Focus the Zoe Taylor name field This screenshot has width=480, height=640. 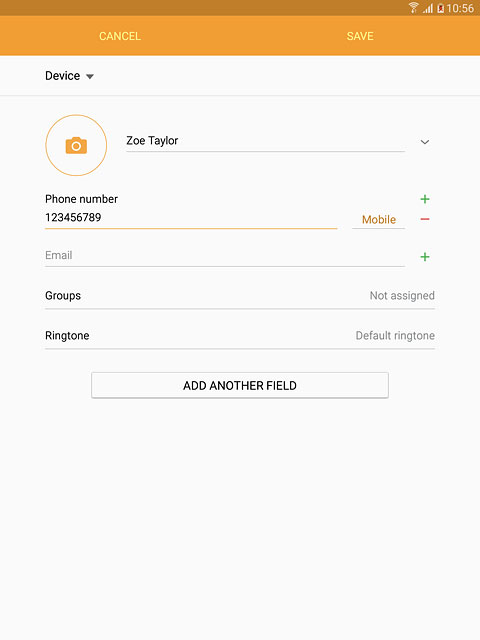[265, 141]
